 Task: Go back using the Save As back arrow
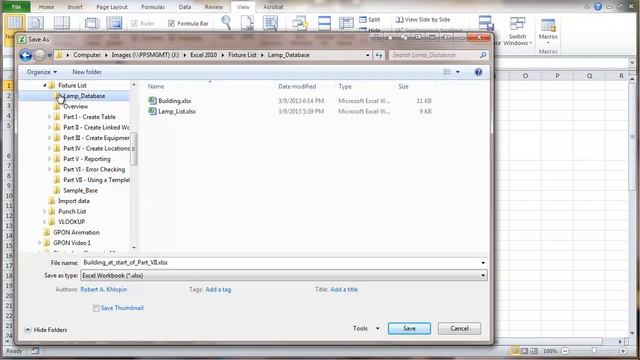pyautogui.click(x=26, y=55)
